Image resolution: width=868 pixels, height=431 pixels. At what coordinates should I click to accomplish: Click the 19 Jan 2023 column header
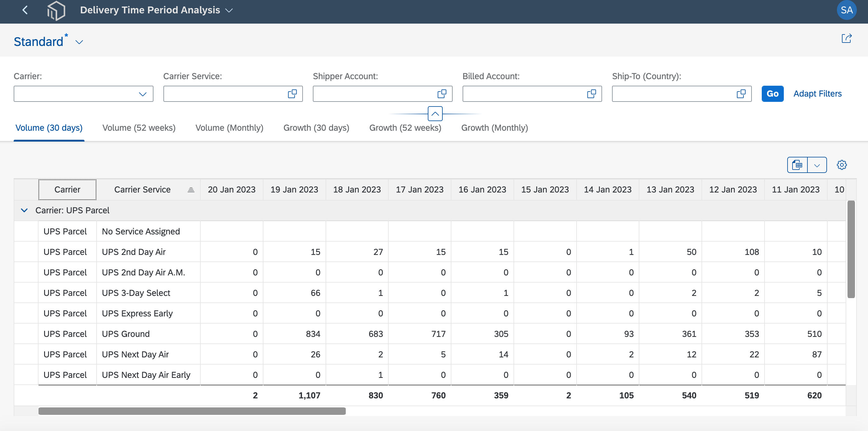294,190
